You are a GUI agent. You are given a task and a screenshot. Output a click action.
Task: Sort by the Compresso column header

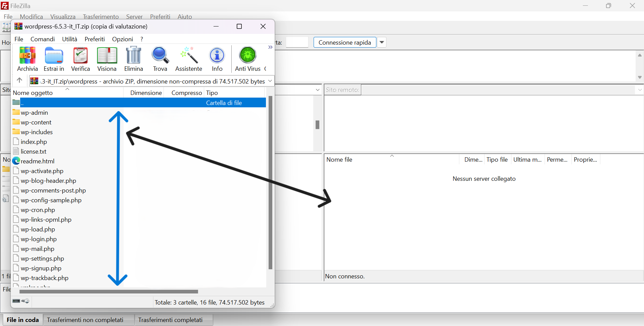click(x=184, y=93)
